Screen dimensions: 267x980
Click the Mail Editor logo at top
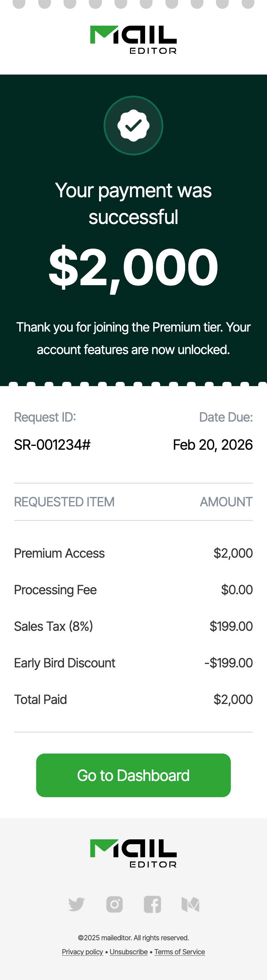tap(133, 40)
